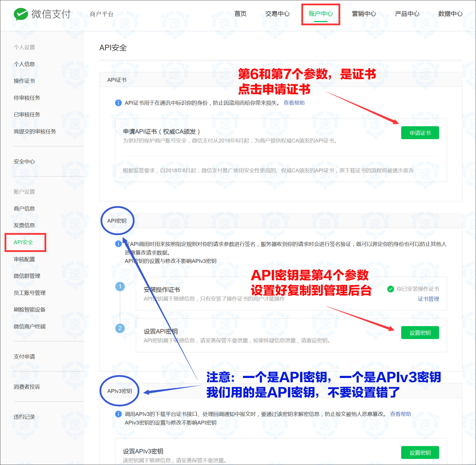This screenshot has height=465, width=476.
Task: Click the 申请API证书（权威CA颁发） title
Action: coord(162,132)
